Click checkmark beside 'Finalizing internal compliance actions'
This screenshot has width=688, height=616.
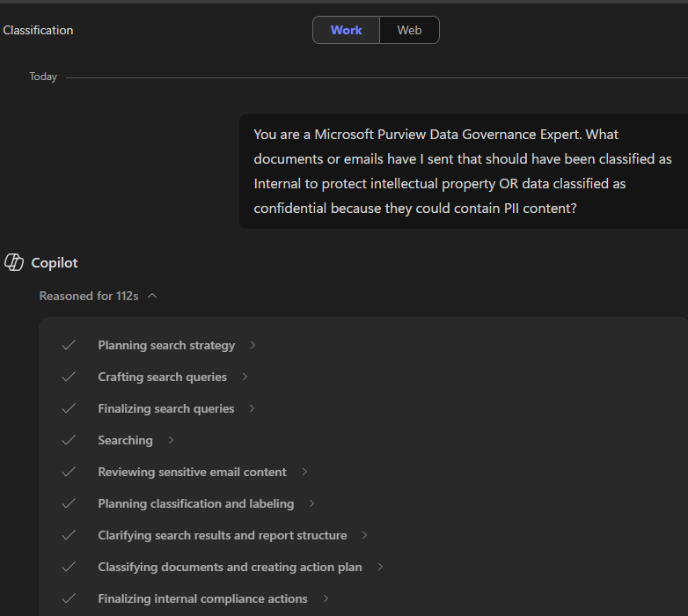pyautogui.click(x=69, y=598)
